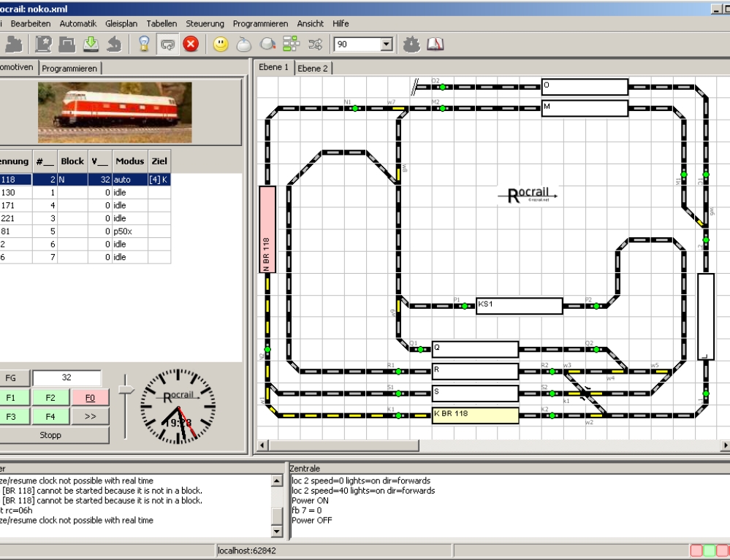Click the server log scroll up arrow
The width and height of the screenshot is (730, 560).
pyautogui.click(x=276, y=480)
